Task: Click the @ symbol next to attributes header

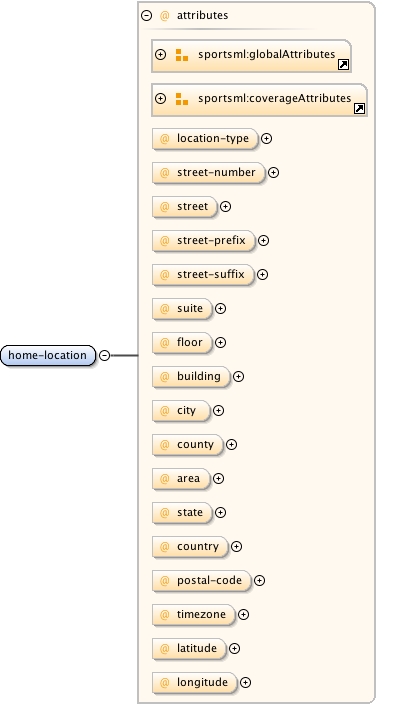Action: (x=165, y=15)
